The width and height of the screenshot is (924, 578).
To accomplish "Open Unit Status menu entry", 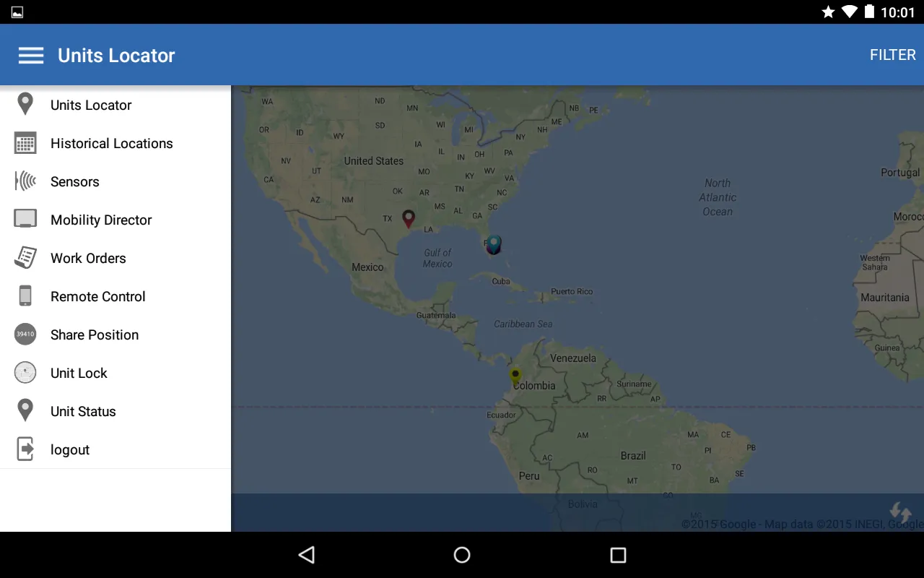I will [x=83, y=412].
